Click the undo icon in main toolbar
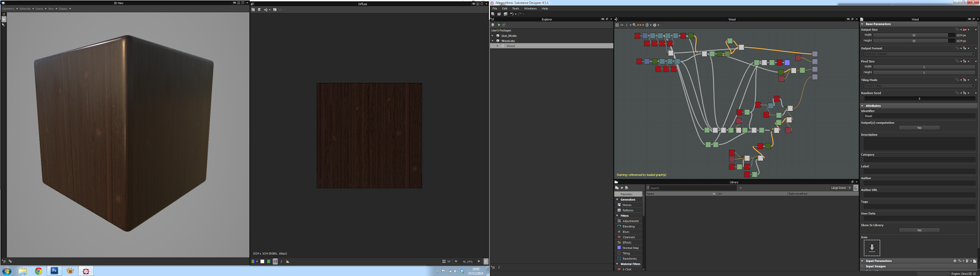The height and width of the screenshot is (276, 980). [x=512, y=14]
